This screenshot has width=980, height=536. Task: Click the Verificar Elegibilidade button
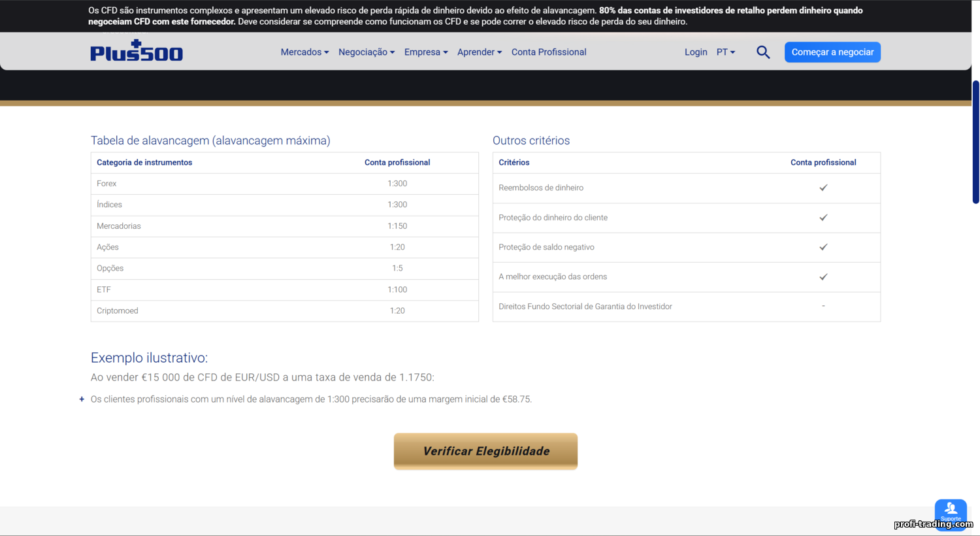click(485, 451)
